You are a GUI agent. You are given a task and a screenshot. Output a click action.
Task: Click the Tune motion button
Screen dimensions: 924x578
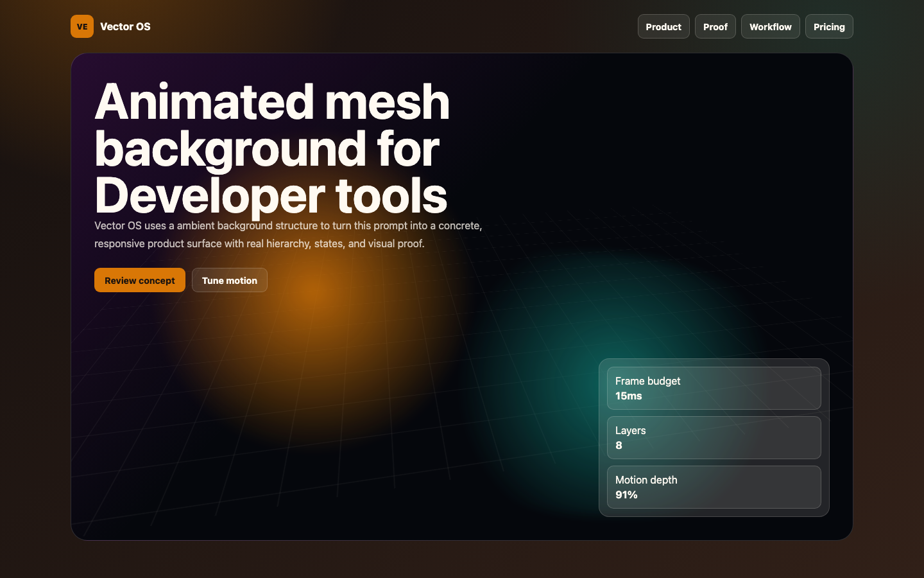230,280
